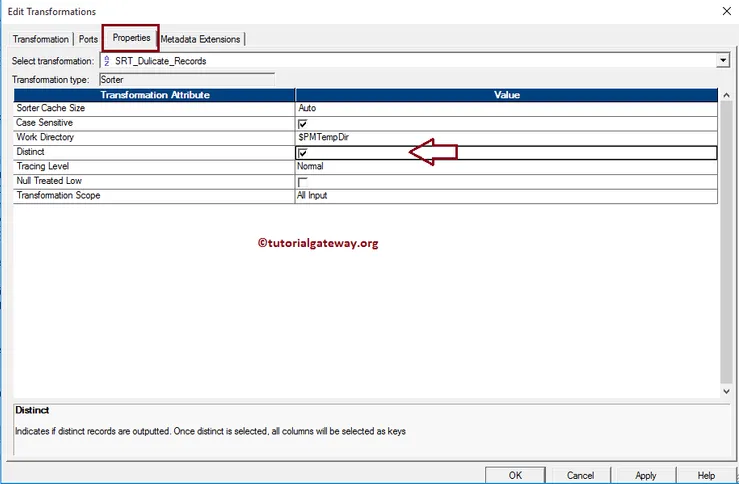Expand the Select transformation dropdown
The height and width of the screenshot is (484, 739).
click(x=723, y=61)
